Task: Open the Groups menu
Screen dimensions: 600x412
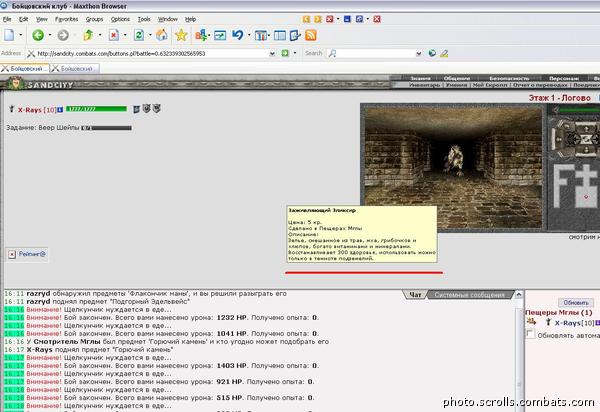Action: click(x=94, y=19)
